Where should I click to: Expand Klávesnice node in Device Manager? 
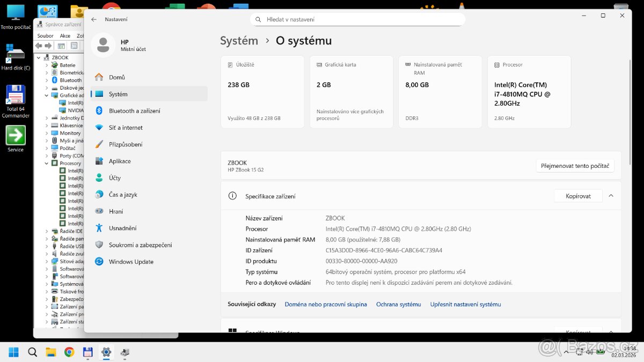47,125
